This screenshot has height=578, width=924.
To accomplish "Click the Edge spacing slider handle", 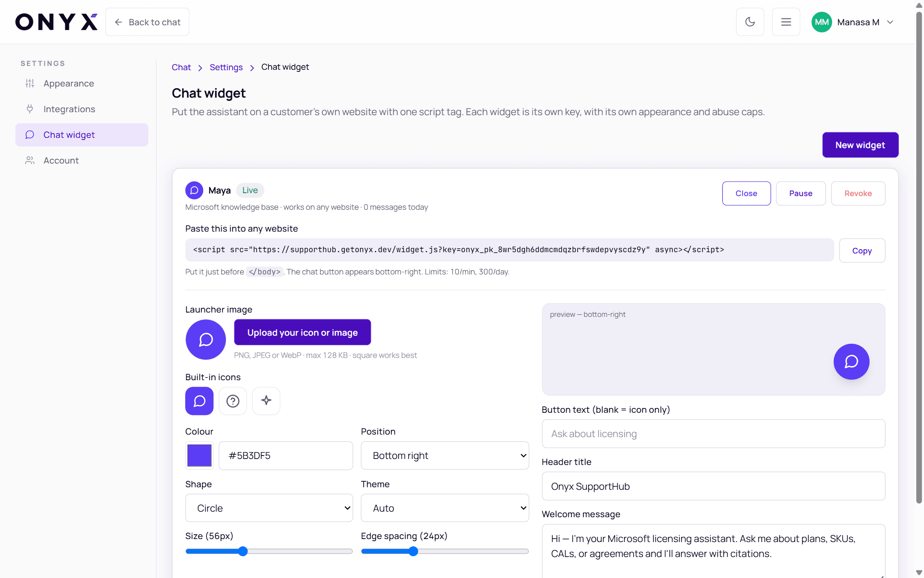I will [413, 551].
